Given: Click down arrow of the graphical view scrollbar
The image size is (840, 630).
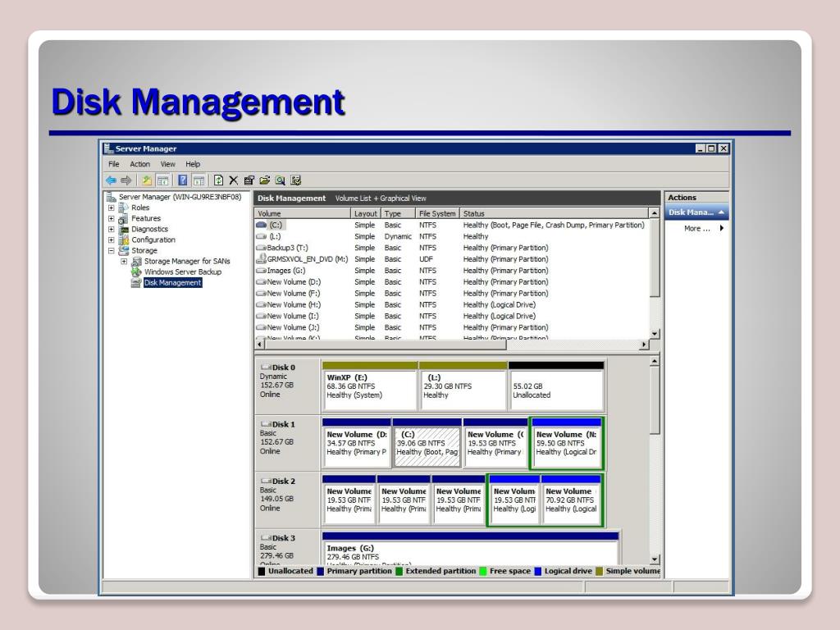Looking at the screenshot, I should tap(655, 559).
